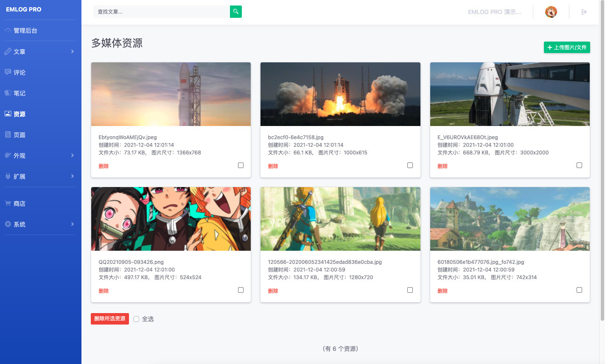Click the notes icon beside 笔记
This screenshot has height=364, width=605.
(x=8, y=93)
